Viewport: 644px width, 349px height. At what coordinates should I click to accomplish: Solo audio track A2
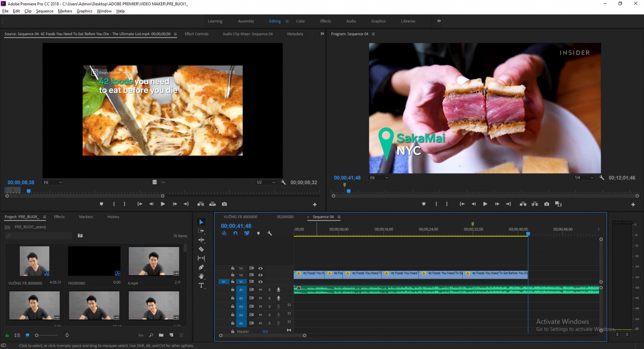[270, 298]
